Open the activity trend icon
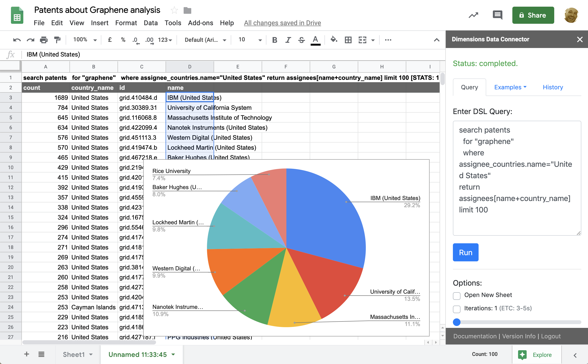This screenshot has height=364, width=588. click(x=473, y=15)
